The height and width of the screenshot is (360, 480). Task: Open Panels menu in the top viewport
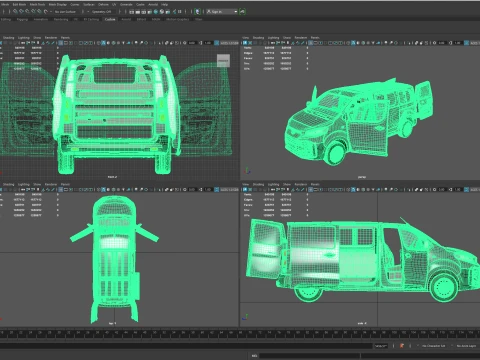(x=65, y=184)
